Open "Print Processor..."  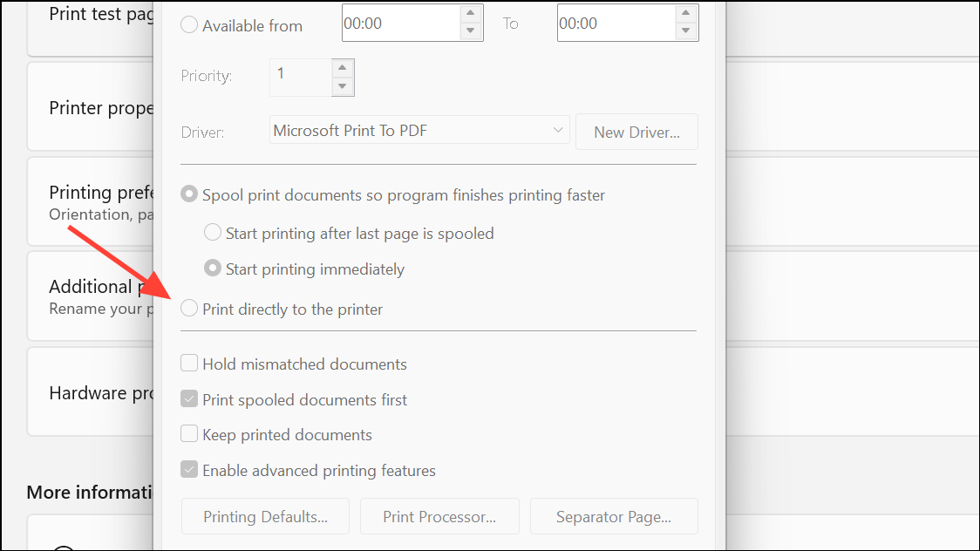pos(439,516)
